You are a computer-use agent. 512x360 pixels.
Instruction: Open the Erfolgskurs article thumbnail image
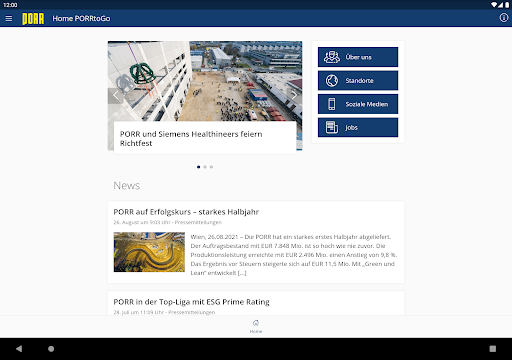tap(149, 252)
